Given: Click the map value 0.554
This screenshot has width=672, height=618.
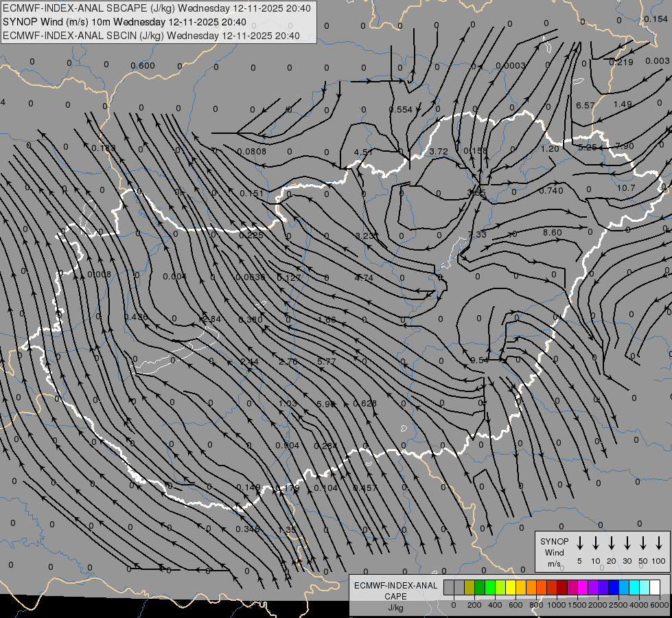Looking at the screenshot, I should tap(401, 110).
